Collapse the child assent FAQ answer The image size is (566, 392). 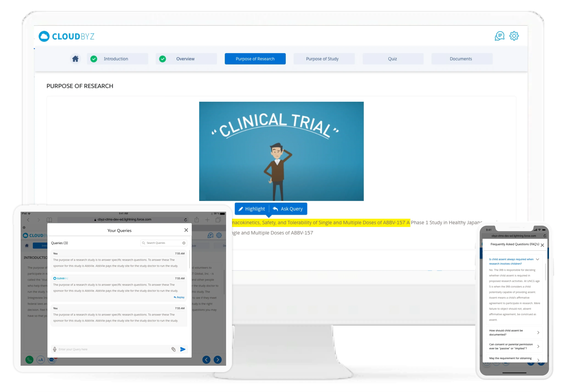(537, 259)
